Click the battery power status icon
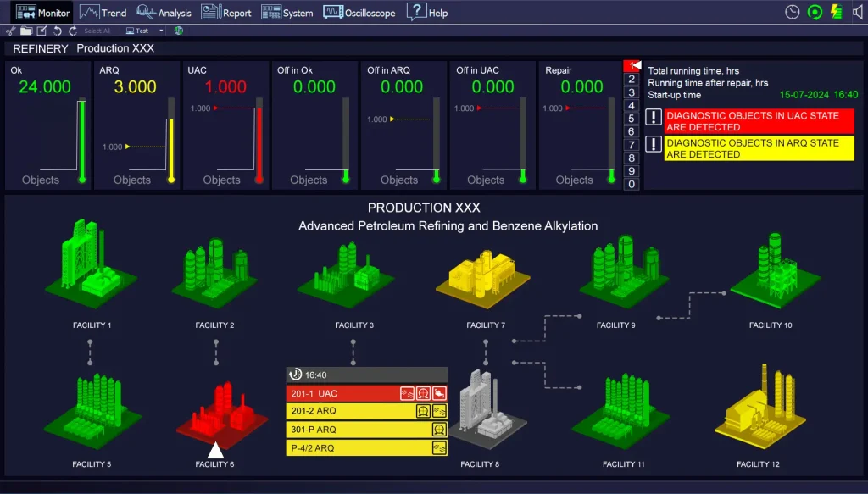Image resolution: width=868 pixels, height=494 pixels. click(x=837, y=12)
